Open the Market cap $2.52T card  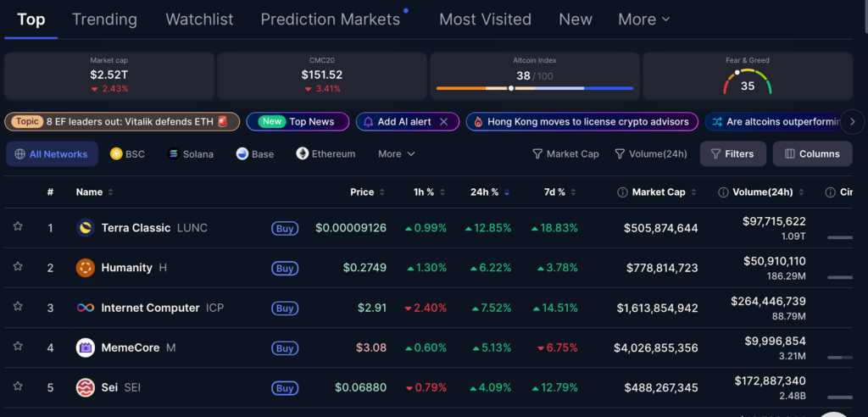coord(109,76)
